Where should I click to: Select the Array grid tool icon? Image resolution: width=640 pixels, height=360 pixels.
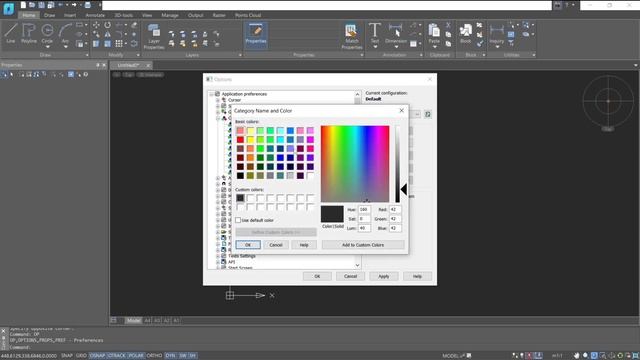tap(119, 44)
